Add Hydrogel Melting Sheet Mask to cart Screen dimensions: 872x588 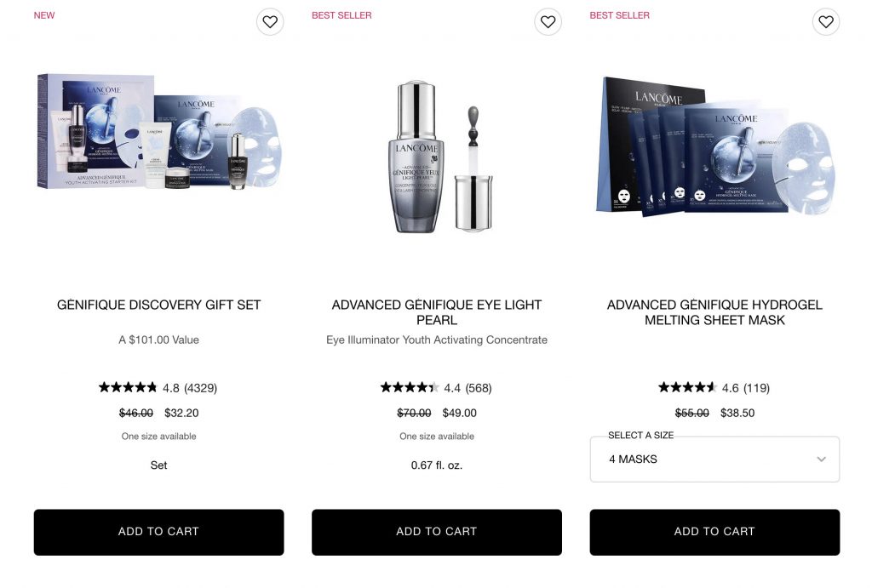pos(714,532)
